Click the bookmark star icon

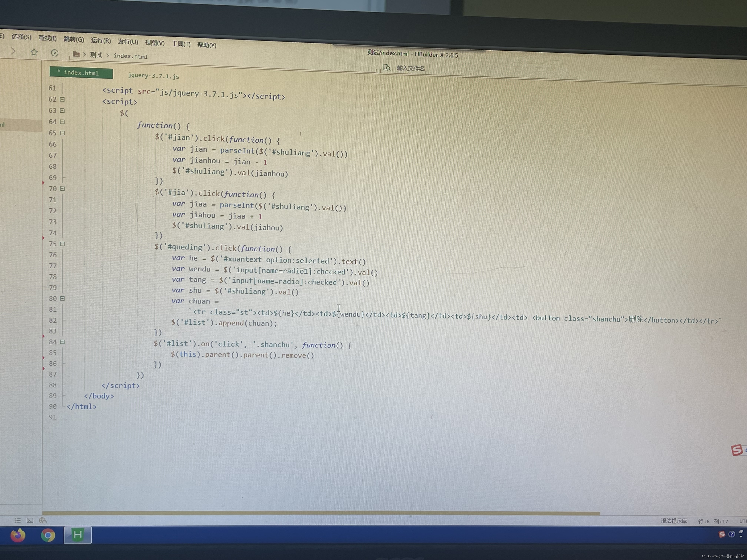[34, 52]
